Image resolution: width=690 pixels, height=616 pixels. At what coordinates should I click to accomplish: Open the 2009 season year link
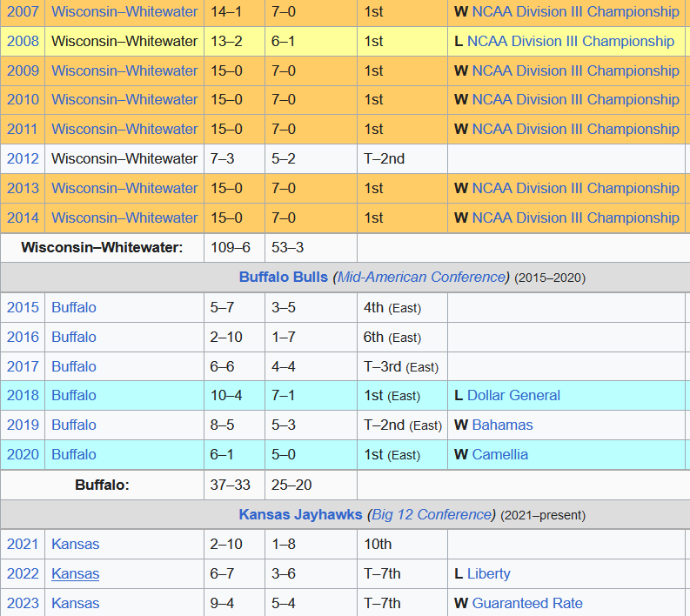click(x=23, y=70)
